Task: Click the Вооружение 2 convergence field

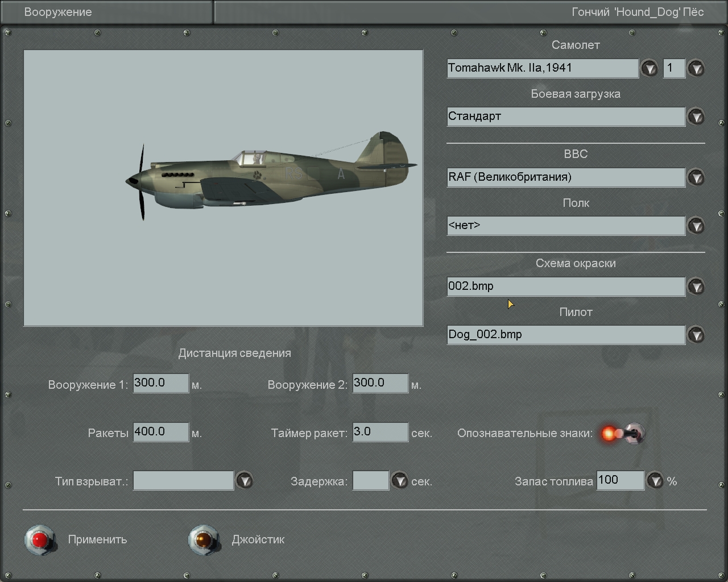Action: click(380, 383)
